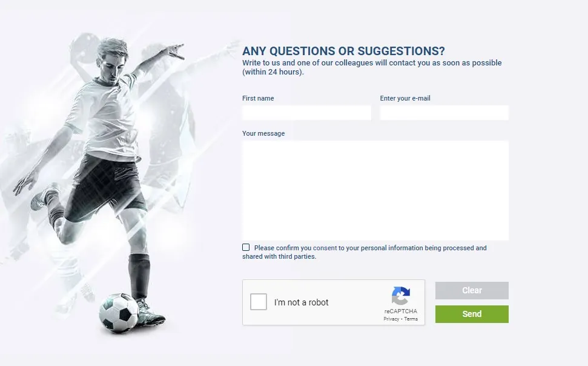588x366 pixels.
Task: Click the 24-hour response description text
Action: point(372,67)
